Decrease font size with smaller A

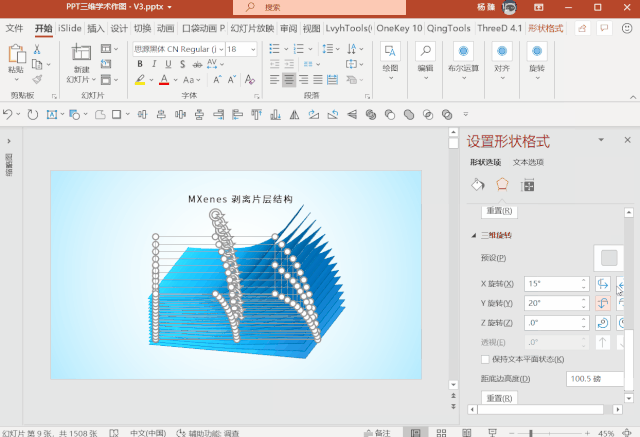pos(232,80)
